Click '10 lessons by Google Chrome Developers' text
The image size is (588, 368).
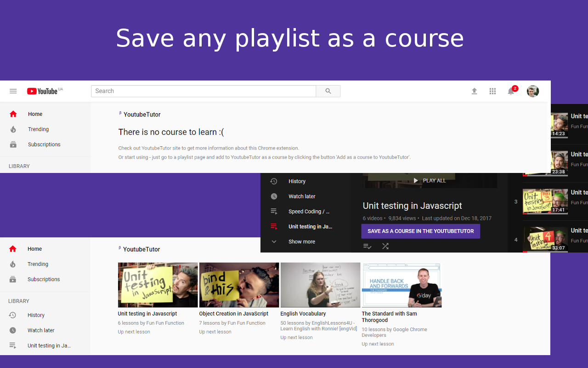click(395, 332)
